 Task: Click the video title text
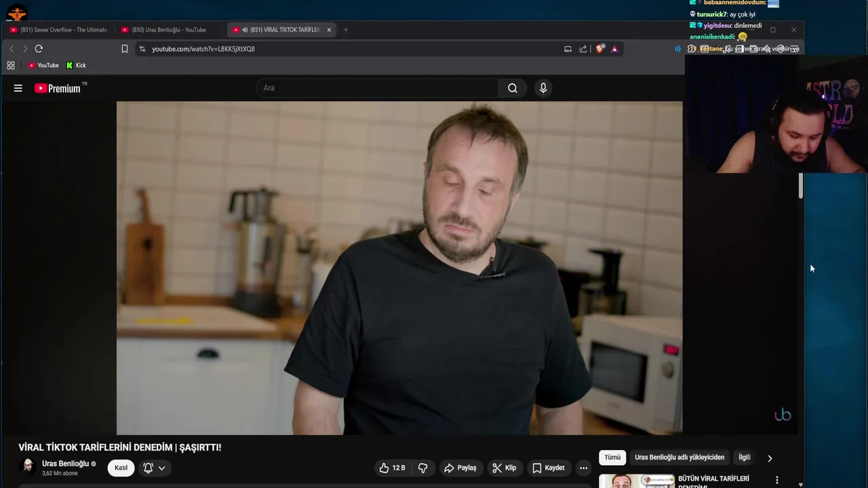pyautogui.click(x=120, y=447)
